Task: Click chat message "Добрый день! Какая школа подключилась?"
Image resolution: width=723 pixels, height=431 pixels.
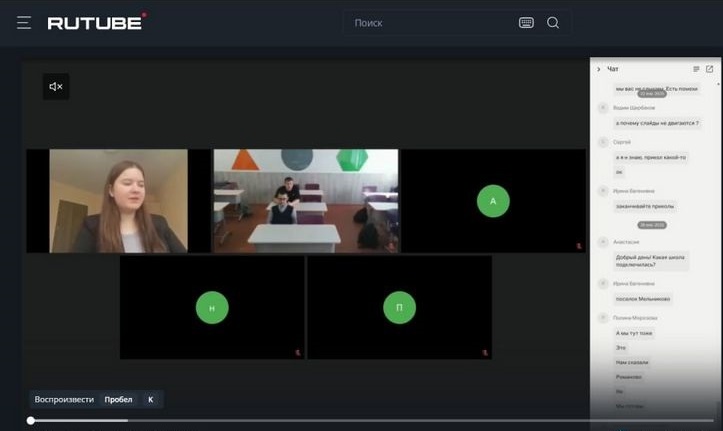Action: (651, 261)
